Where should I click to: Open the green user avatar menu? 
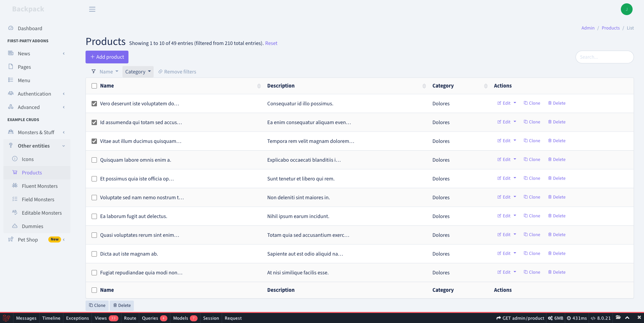[x=627, y=9]
